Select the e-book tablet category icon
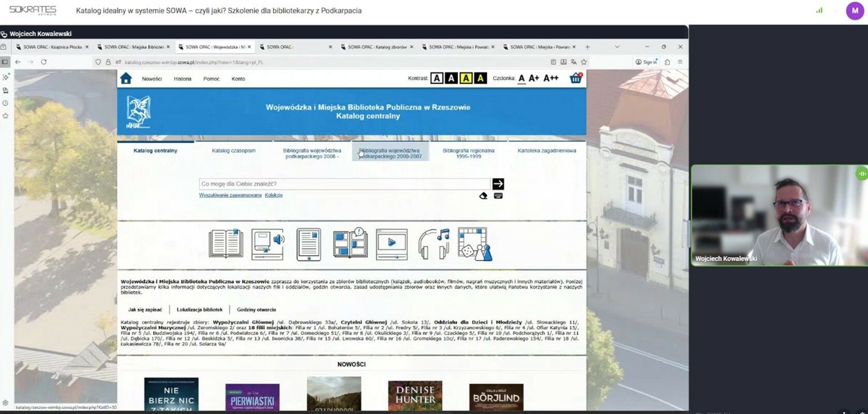The width and height of the screenshot is (868, 414). pos(309,244)
